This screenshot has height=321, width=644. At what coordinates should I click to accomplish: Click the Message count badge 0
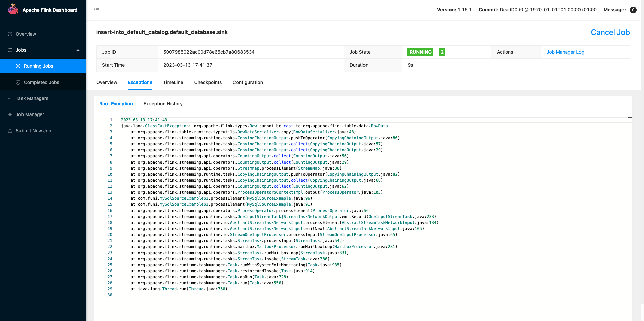click(x=633, y=10)
